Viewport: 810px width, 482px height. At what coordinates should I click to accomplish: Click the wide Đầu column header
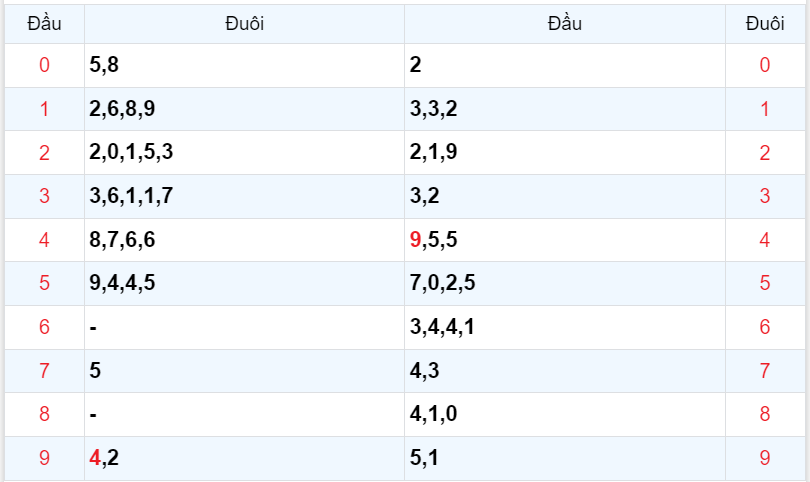(x=564, y=23)
